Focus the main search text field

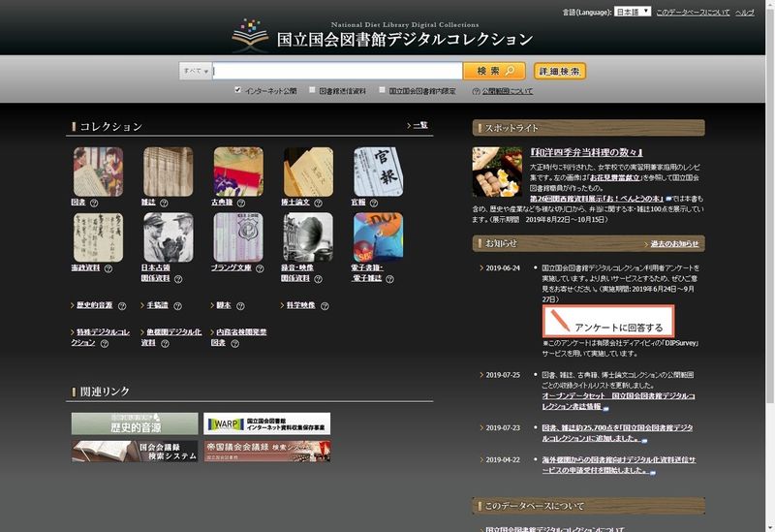tap(337, 71)
